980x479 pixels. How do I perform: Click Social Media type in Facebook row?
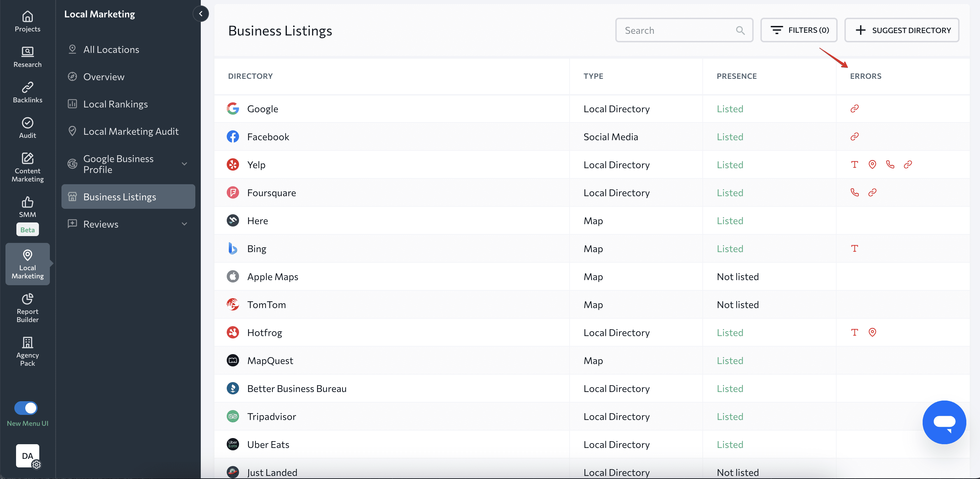tap(611, 136)
